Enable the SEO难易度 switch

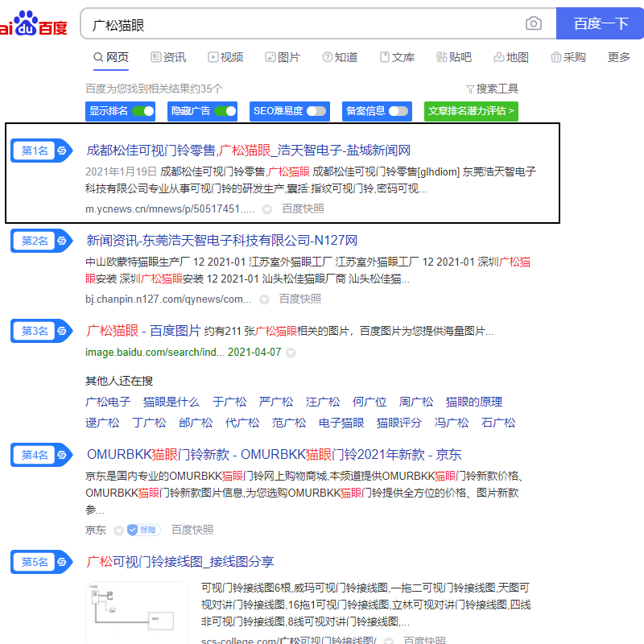click(x=316, y=111)
